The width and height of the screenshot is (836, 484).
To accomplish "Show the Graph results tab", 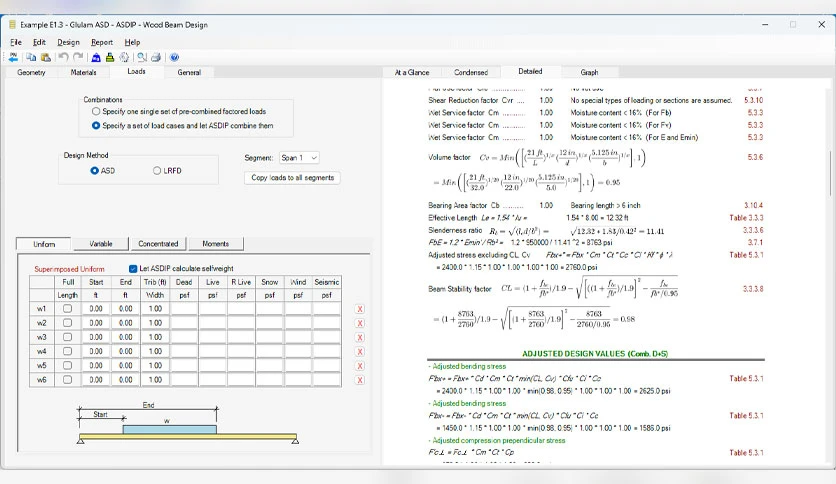I will (589, 72).
